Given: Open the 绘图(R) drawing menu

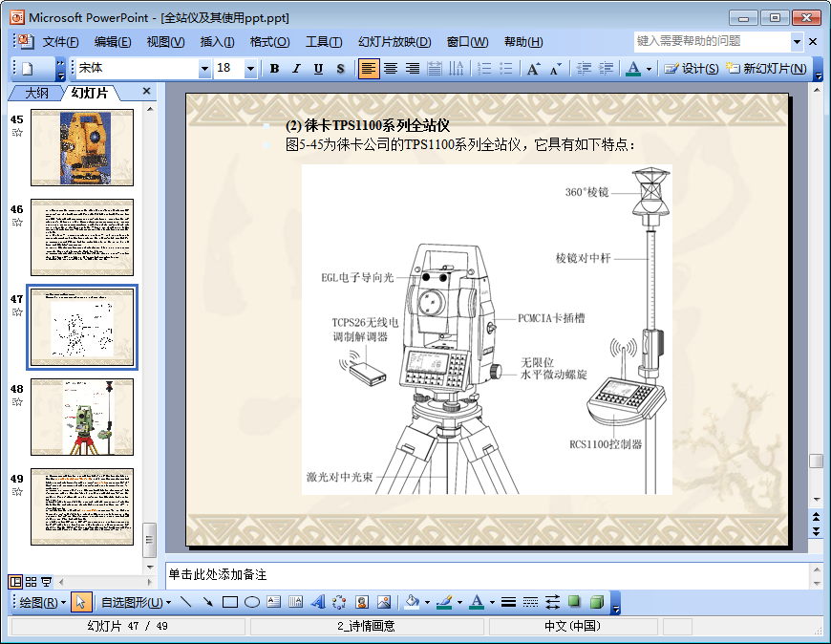Looking at the screenshot, I should (x=42, y=603).
